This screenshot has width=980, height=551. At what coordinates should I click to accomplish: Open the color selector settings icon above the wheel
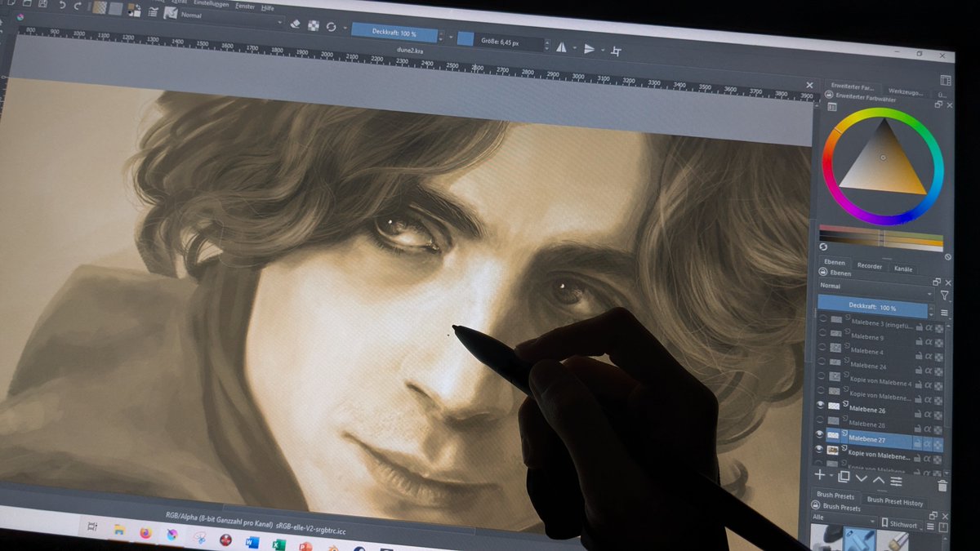pyautogui.click(x=831, y=107)
